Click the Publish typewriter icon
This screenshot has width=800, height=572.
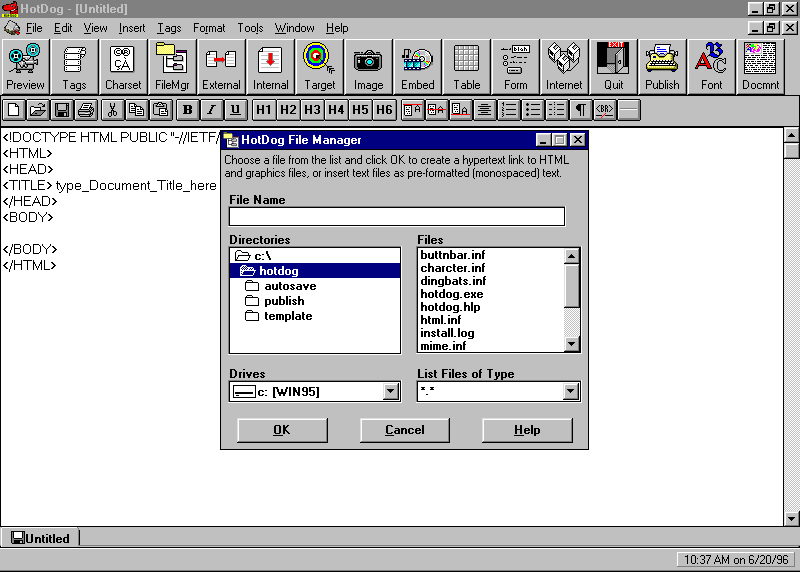click(662, 67)
